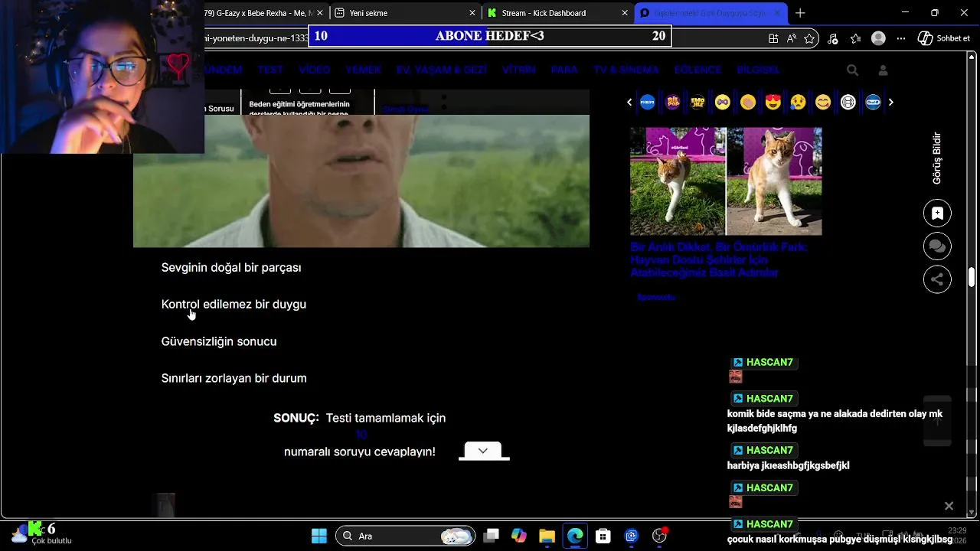Add page to favorites star icon
Viewport: 980px width, 551px height.
click(x=810, y=38)
